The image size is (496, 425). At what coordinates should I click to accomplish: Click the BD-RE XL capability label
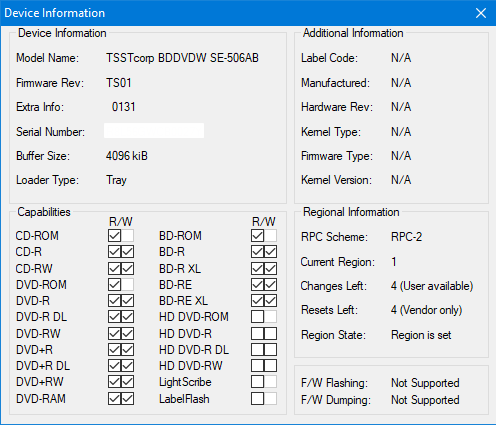tap(183, 301)
